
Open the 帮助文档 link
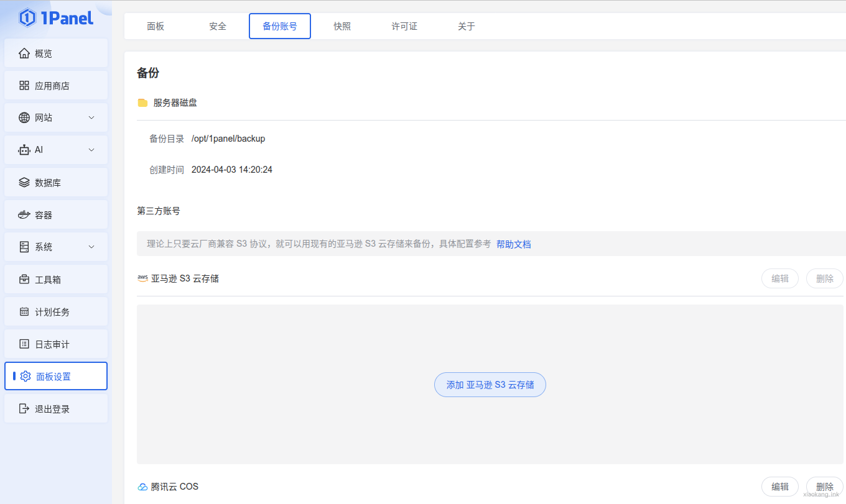click(514, 244)
